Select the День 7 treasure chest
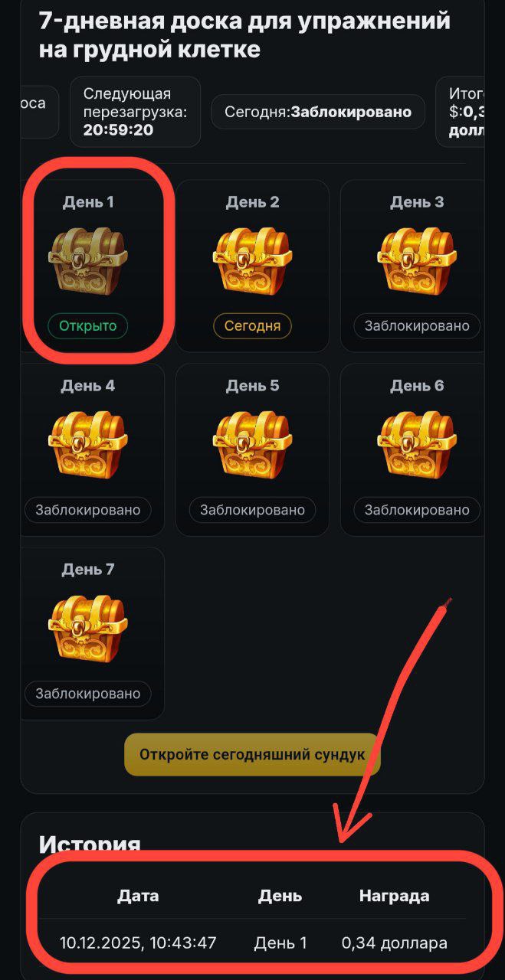505x980 pixels. (x=88, y=628)
